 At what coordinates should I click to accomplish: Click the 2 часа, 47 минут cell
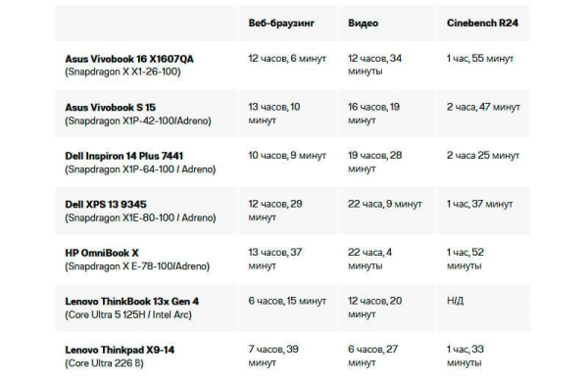click(x=483, y=107)
